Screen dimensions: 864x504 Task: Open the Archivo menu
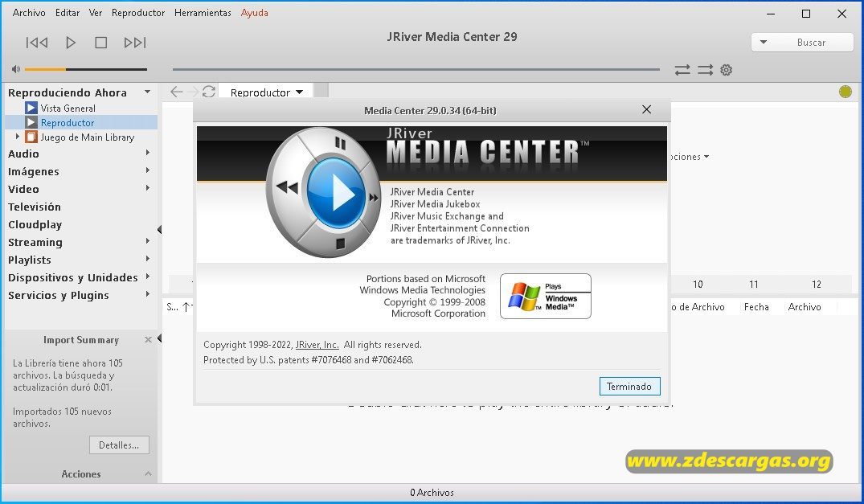[x=29, y=13]
